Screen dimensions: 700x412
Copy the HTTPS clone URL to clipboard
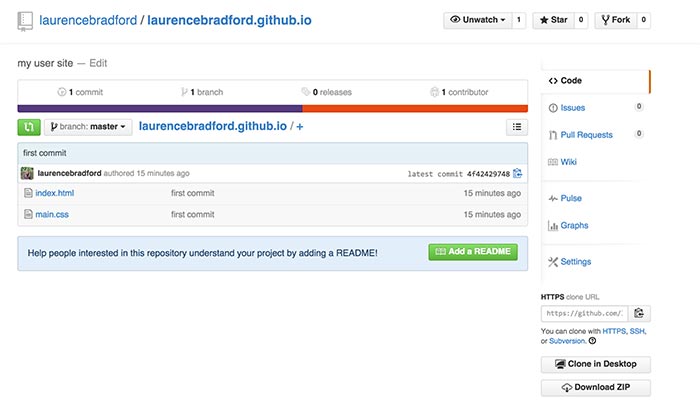(639, 313)
